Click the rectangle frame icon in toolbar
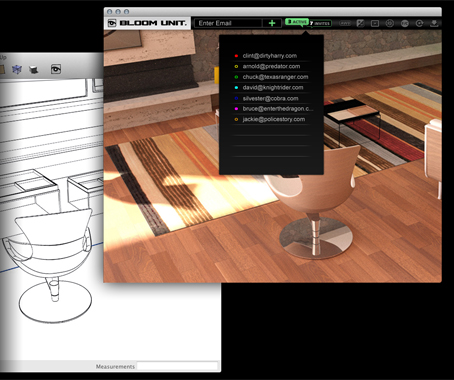Image resolution: width=454 pixels, height=380 pixels. [x=375, y=23]
